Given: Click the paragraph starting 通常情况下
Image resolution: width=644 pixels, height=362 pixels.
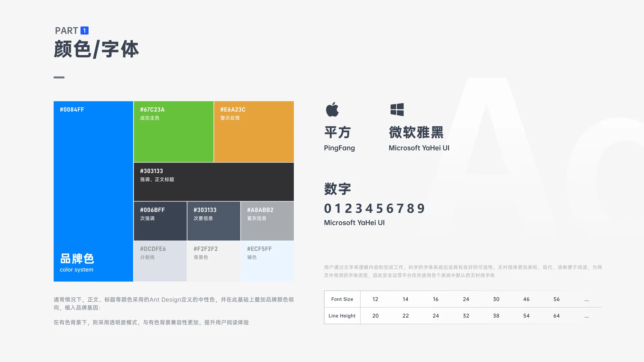Looking at the screenshot, I should coord(174,303).
